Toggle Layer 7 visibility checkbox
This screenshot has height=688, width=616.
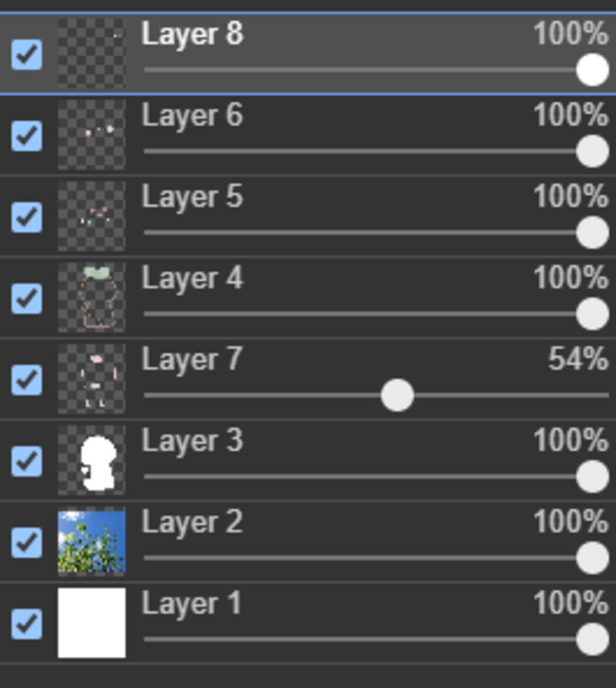(x=27, y=379)
